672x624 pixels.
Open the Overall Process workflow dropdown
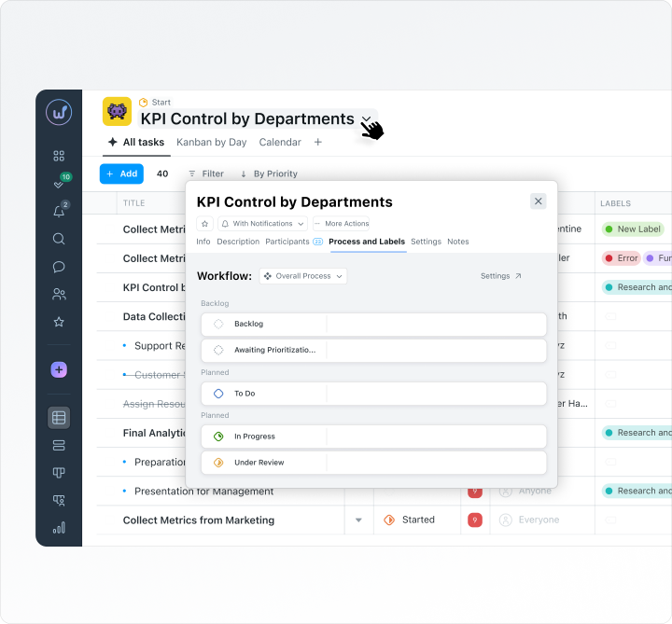[x=303, y=276]
